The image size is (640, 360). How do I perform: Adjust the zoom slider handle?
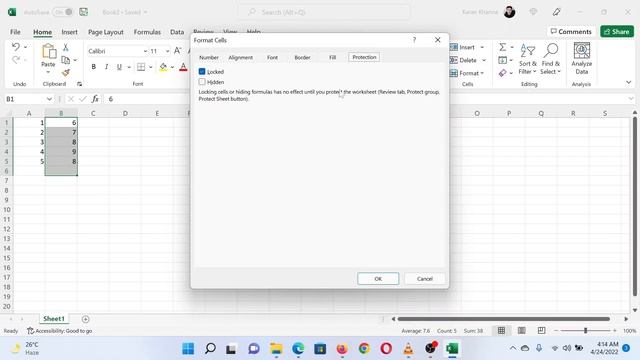pos(586,331)
